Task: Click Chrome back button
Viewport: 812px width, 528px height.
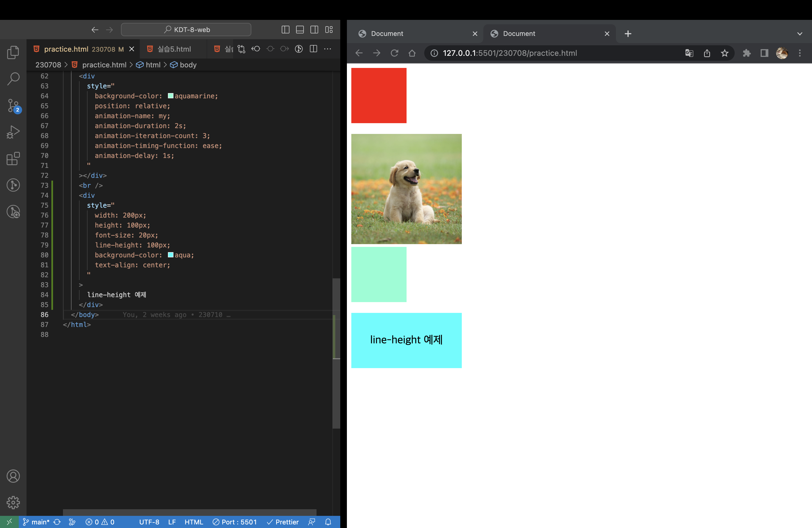Action: pos(359,53)
